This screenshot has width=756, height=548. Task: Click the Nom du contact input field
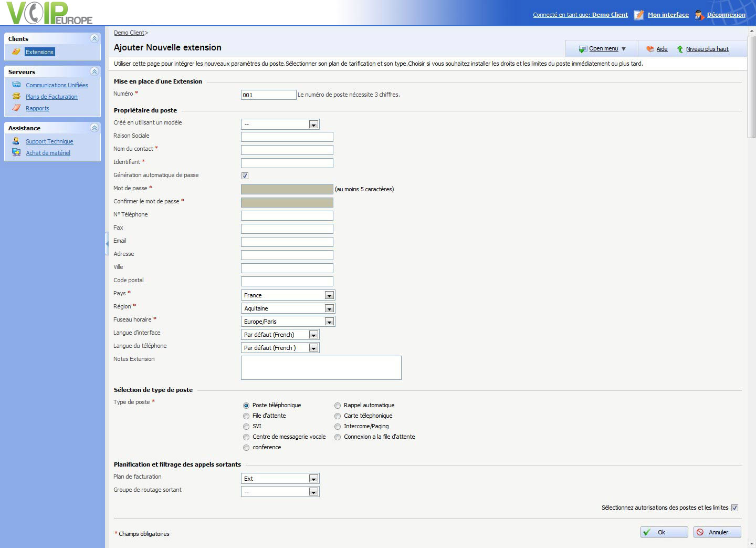tap(287, 150)
